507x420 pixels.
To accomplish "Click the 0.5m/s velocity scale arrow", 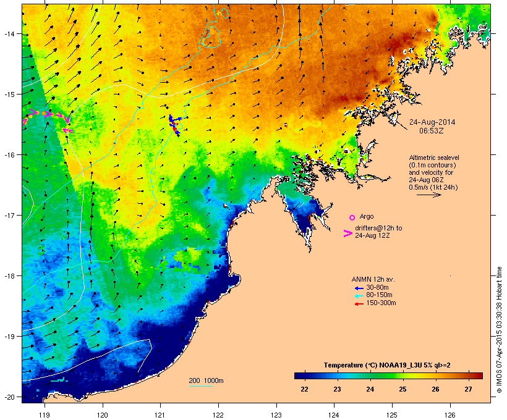I will (x=428, y=195).
